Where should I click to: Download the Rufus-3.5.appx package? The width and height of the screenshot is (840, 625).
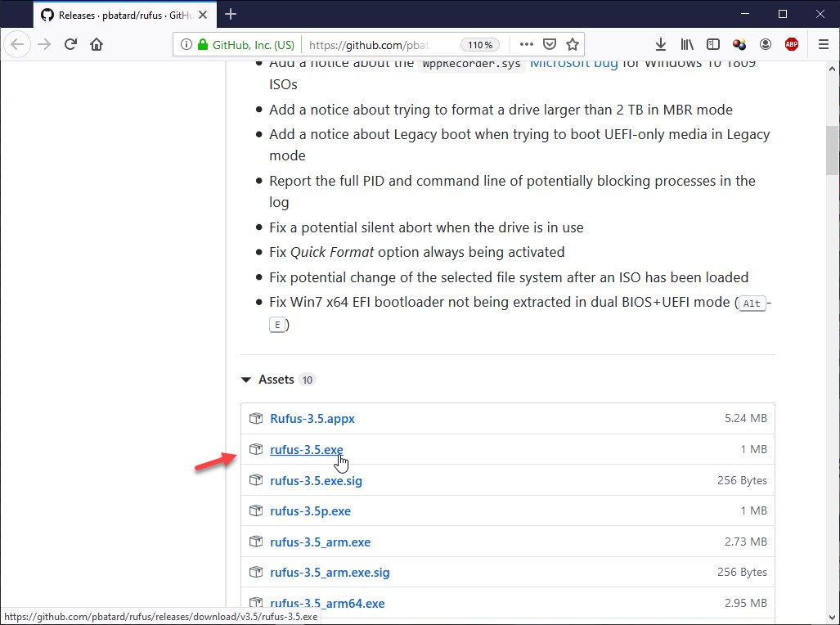(312, 419)
